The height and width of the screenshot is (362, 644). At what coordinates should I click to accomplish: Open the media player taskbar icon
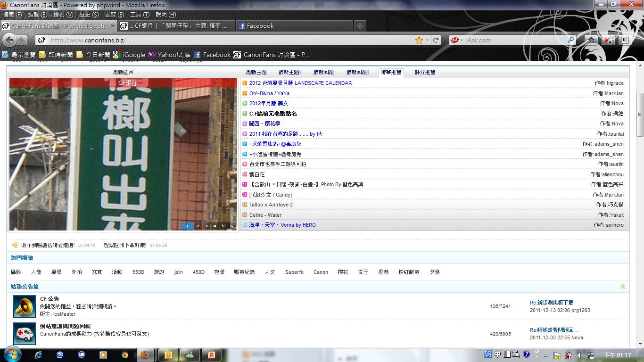point(103,354)
